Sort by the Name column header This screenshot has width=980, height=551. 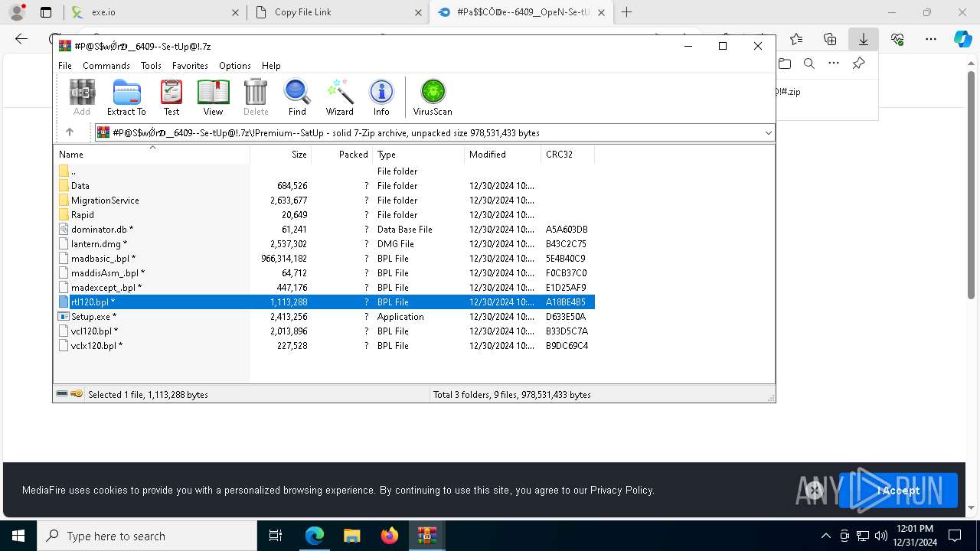(152, 155)
